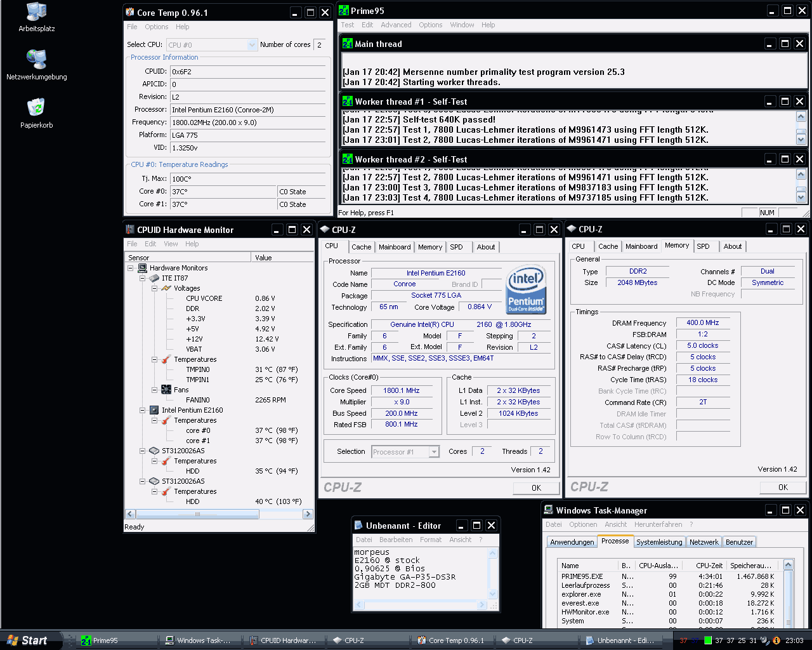This screenshot has width=812, height=650.
Task: Click the DRAM Frequency 400.0 MHz value
Action: tap(703, 322)
